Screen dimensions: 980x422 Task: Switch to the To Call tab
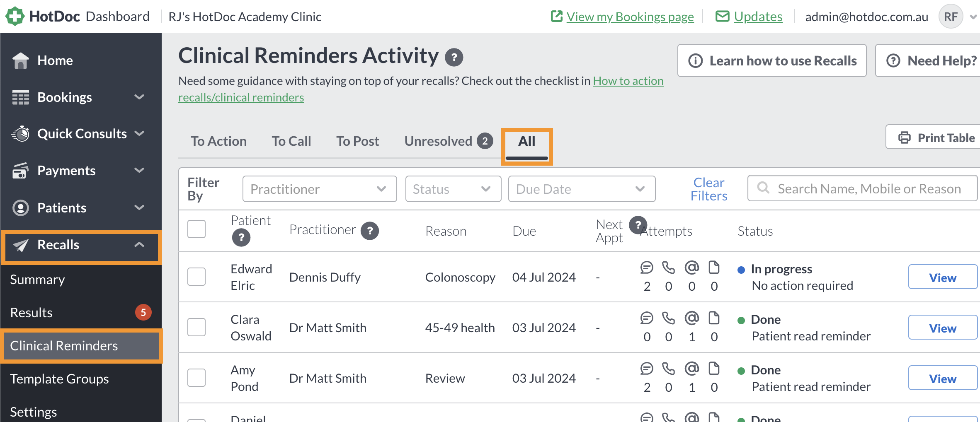(x=291, y=141)
